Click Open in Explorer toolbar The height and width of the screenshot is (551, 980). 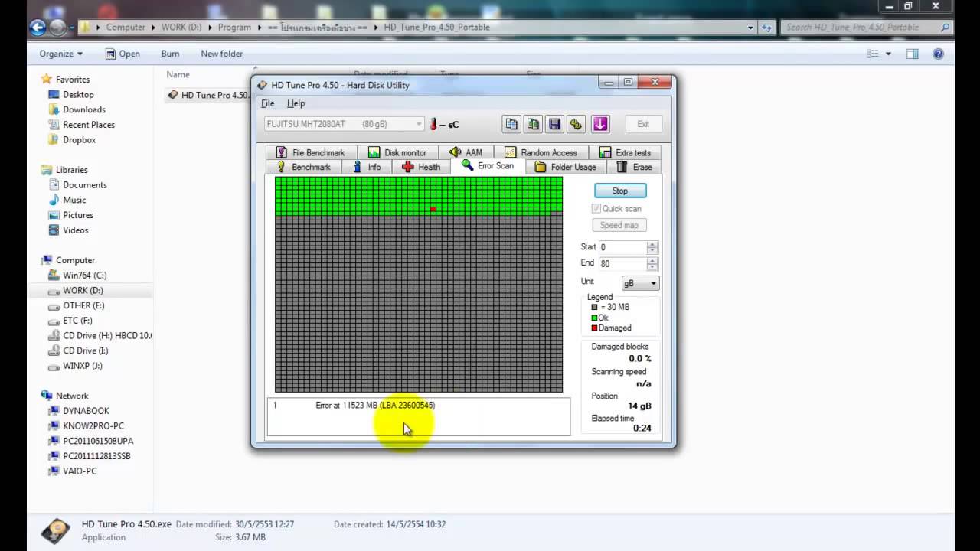tap(122, 54)
